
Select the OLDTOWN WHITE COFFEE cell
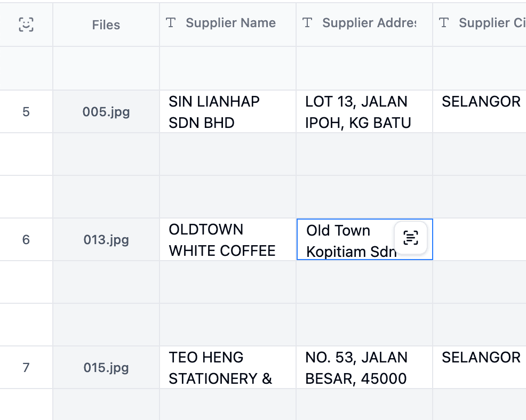tap(228, 240)
